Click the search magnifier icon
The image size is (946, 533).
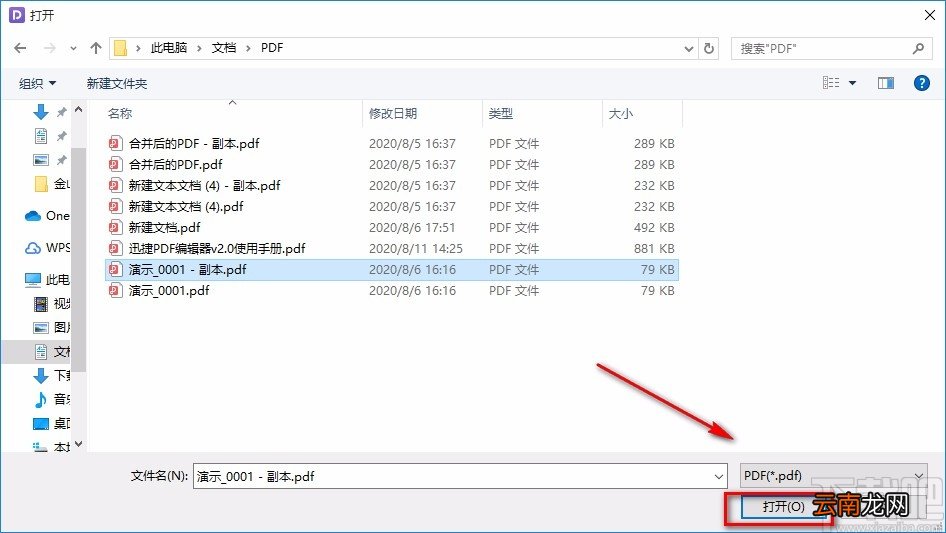point(918,48)
